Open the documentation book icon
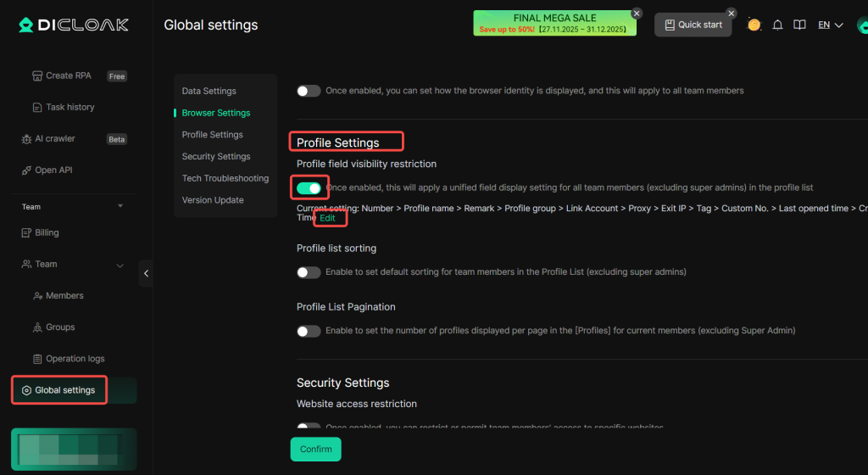 click(x=798, y=25)
